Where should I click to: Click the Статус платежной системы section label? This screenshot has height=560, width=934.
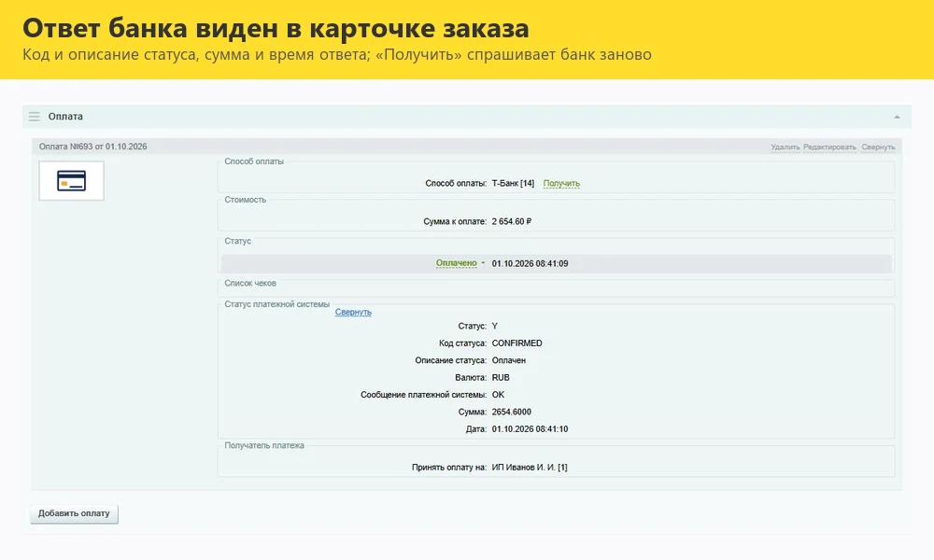click(x=277, y=304)
